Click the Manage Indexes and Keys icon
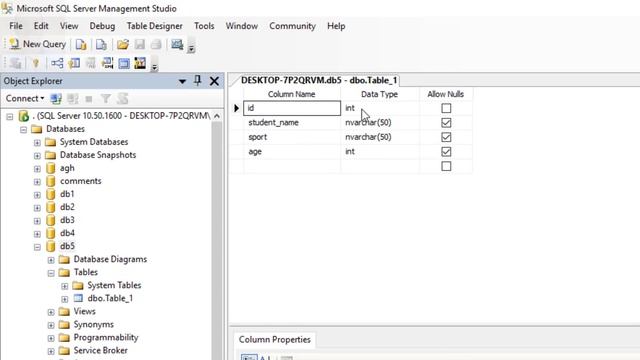640x360 pixels. [74, 63]
